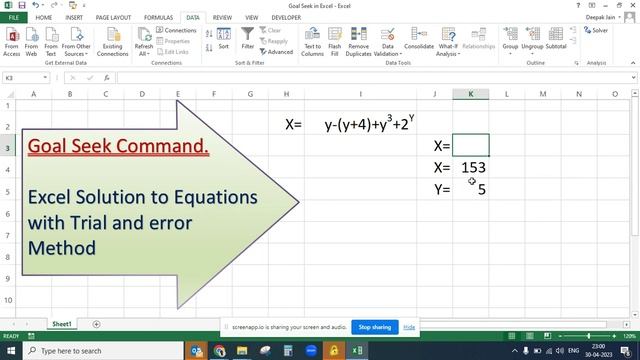Open From Other Sources dropdown

pyautogui.click(x=76, y=42)
